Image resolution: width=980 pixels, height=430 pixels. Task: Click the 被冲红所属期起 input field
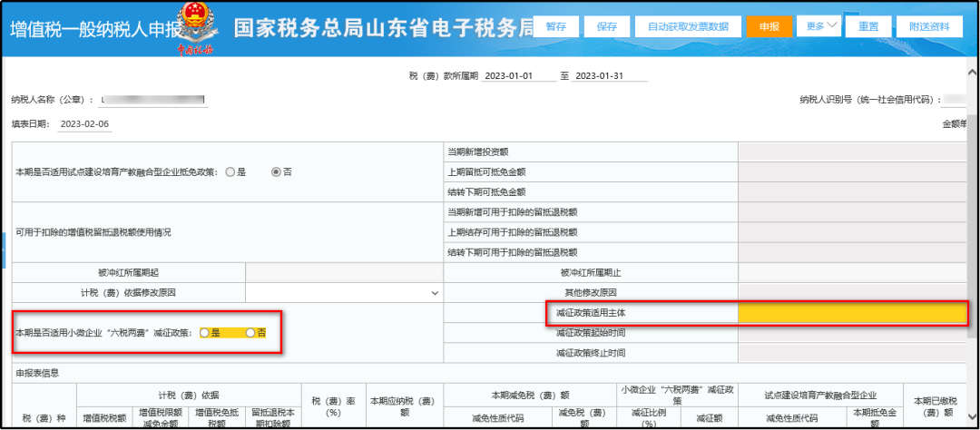[344, 272]
